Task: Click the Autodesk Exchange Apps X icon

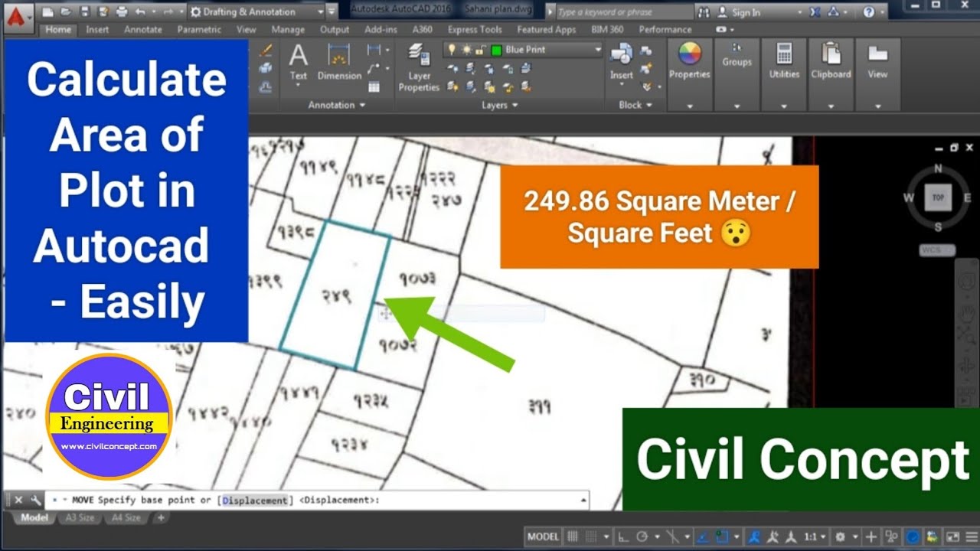Action: click(x=815, y=12)
